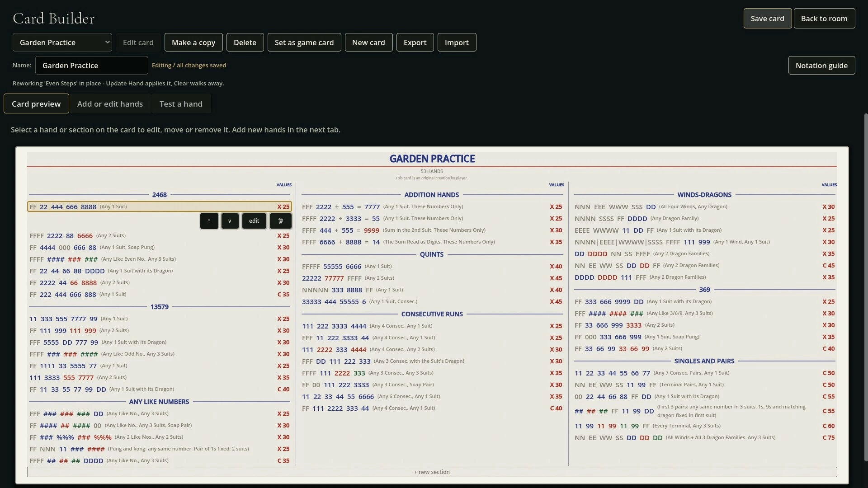Move selected hand down with v button

[230, 221]
